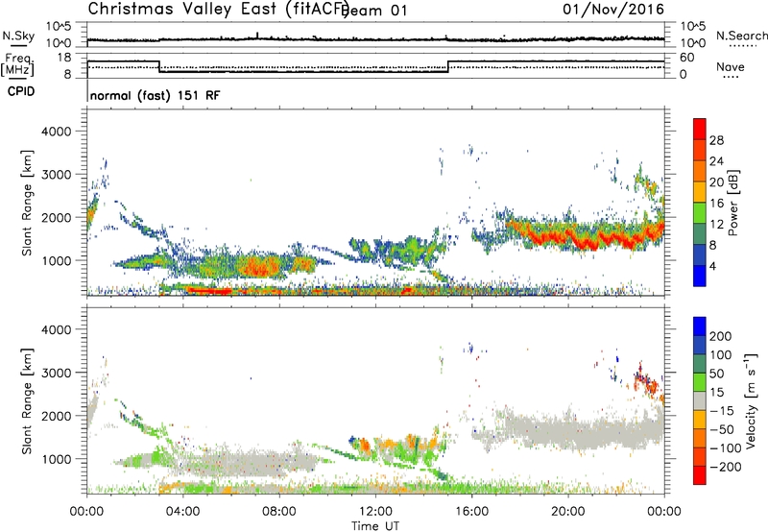This screenshot has height=532, width=768.
Task: Click the '-100' label on the velocity colorbar
Action: [726, 448]
